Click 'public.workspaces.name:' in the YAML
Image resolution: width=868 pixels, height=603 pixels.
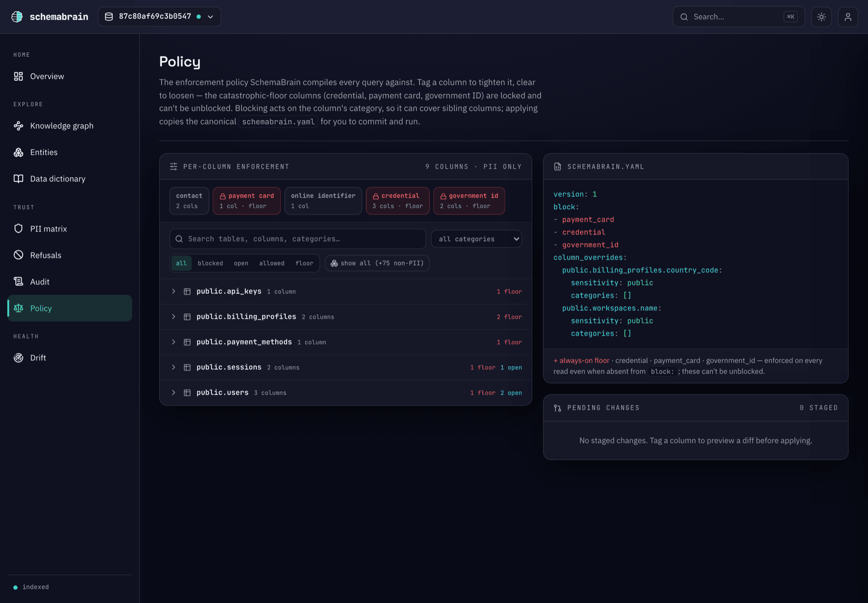[612, 308]
